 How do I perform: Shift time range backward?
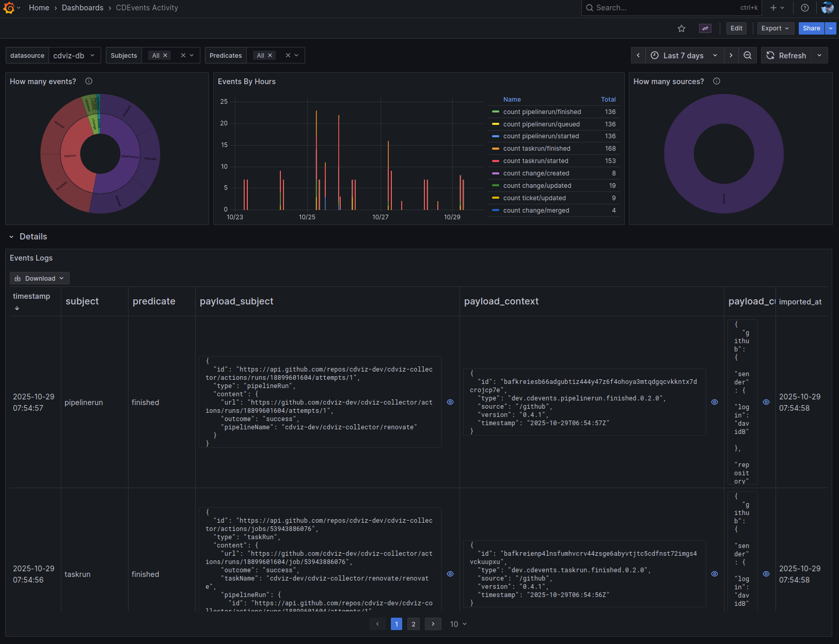click(x=638, y=55)
